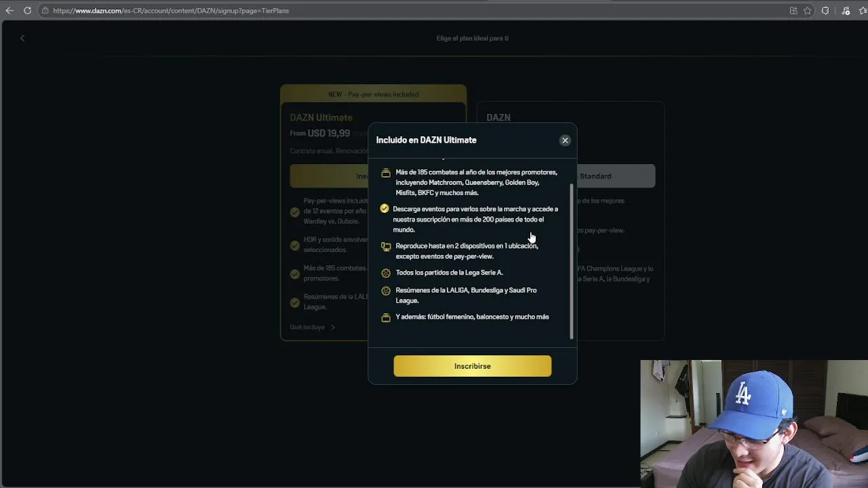The image size is (868, 488).
Task: Close the Incluido en DAZN Ultimate dialog
Action: [565, 140]
